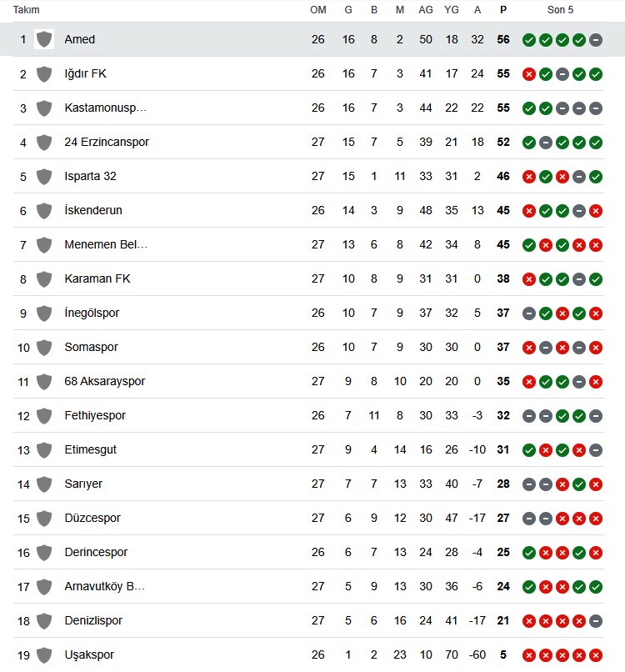Click Amed's latest draw result icon
The width and height of the screenshot is (625, 672).
point(596,40)
